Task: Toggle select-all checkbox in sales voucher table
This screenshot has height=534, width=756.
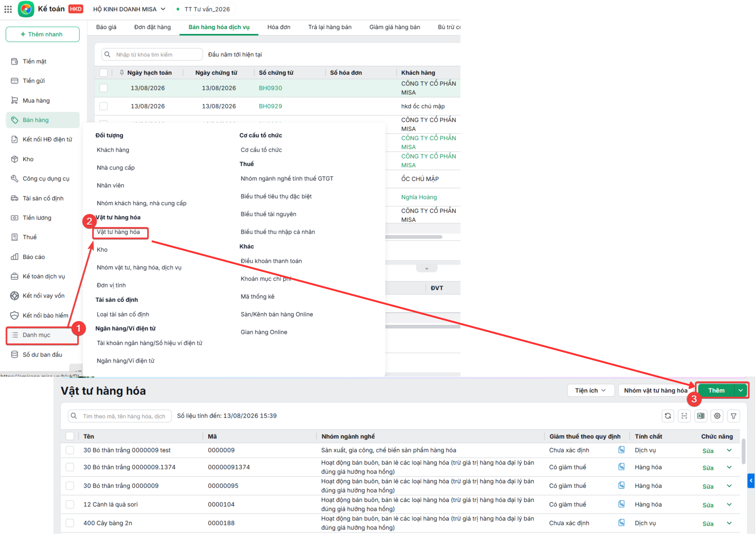Action: [x=103, y=73]
